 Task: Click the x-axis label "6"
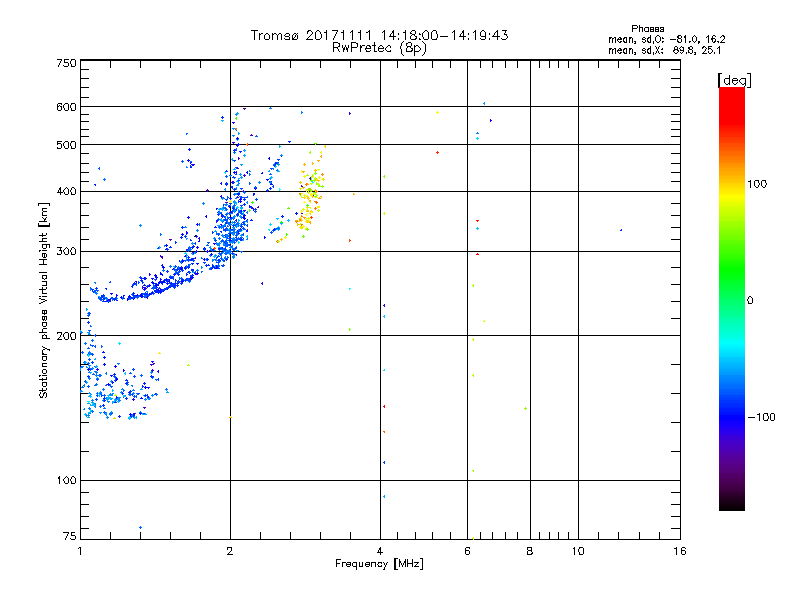click(x=467, y=551)
